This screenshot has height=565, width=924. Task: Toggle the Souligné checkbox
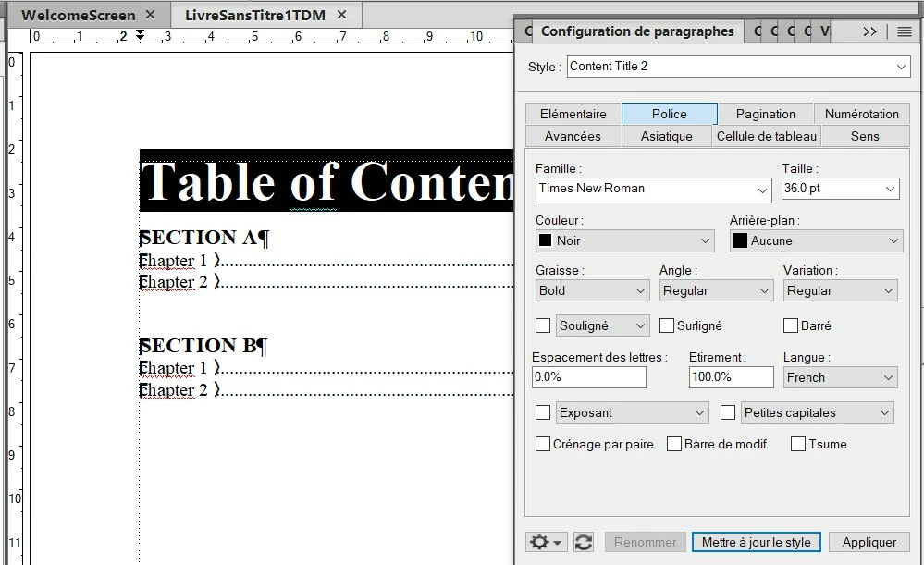click(543, 325)
